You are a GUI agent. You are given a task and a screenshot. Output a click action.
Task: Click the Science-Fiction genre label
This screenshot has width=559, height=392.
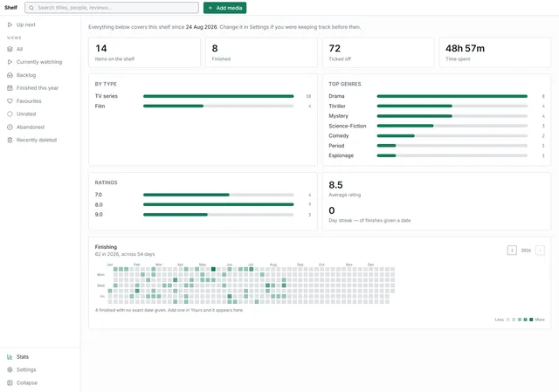click(348, 126)
